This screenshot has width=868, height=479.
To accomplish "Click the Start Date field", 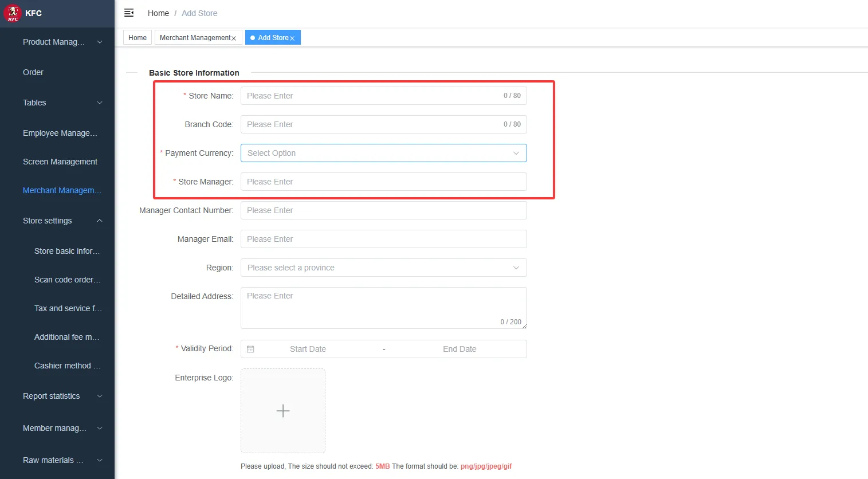I will [x=308, y=349].
